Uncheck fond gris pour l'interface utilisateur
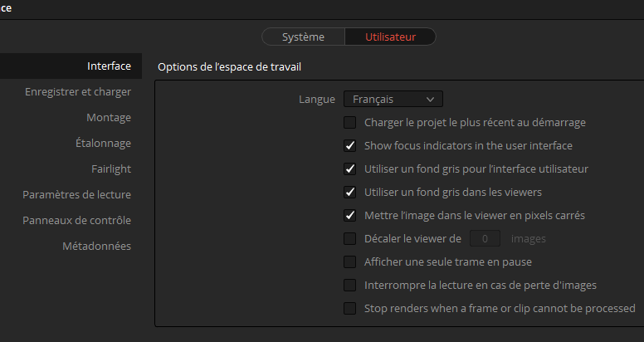Viewport: 644px width, 342px height. [350, 169]
